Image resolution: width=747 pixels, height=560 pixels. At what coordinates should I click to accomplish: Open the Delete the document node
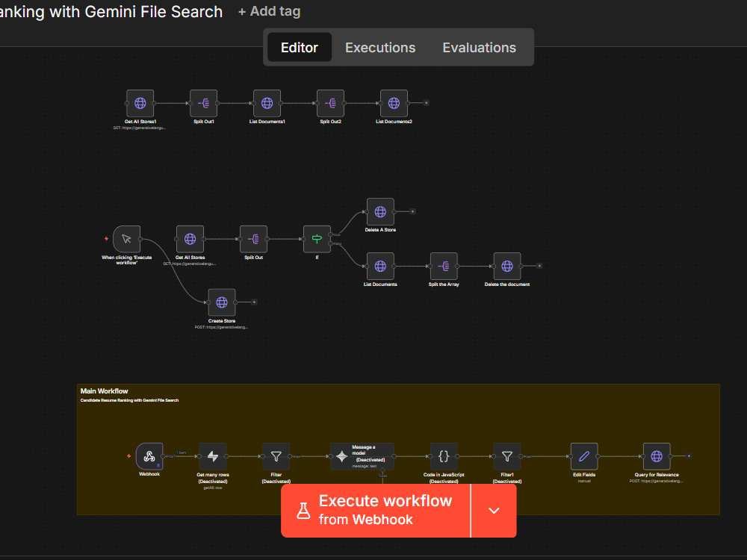pos(507,267)
